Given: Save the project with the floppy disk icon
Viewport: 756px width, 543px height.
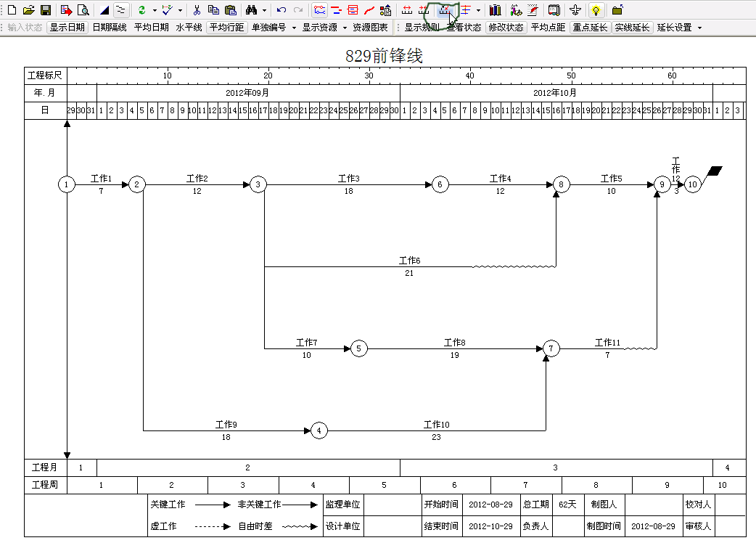Looking at the screenshot, I should [46, 9].
